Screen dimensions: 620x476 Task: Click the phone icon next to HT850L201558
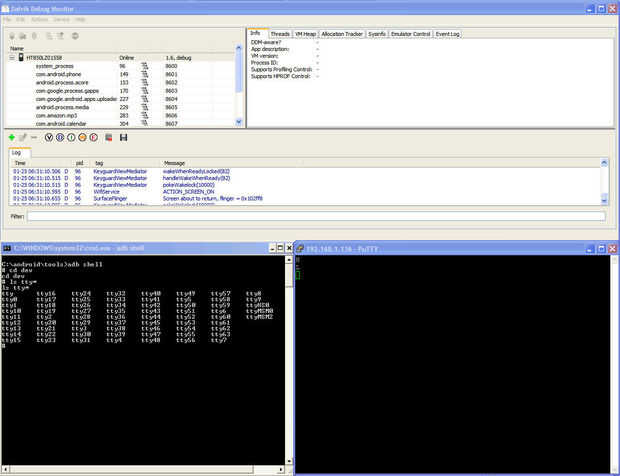coord(21,58)
